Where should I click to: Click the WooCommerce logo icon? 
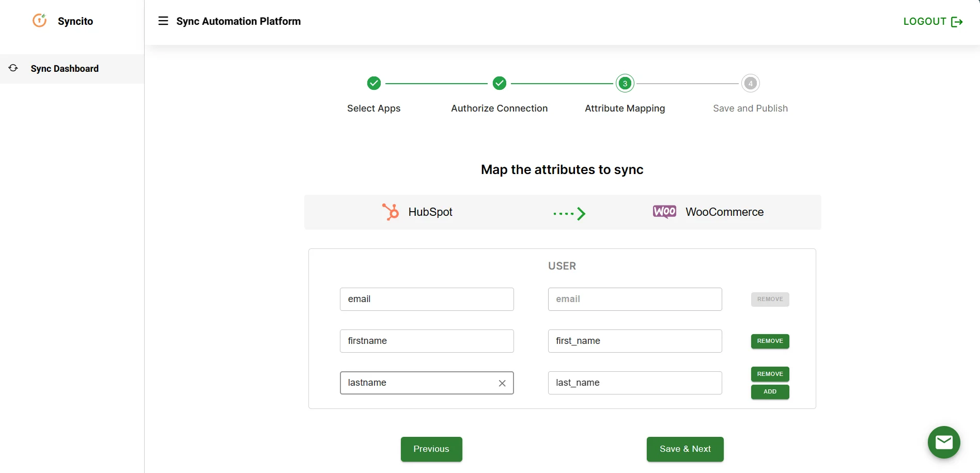(664, 211)
